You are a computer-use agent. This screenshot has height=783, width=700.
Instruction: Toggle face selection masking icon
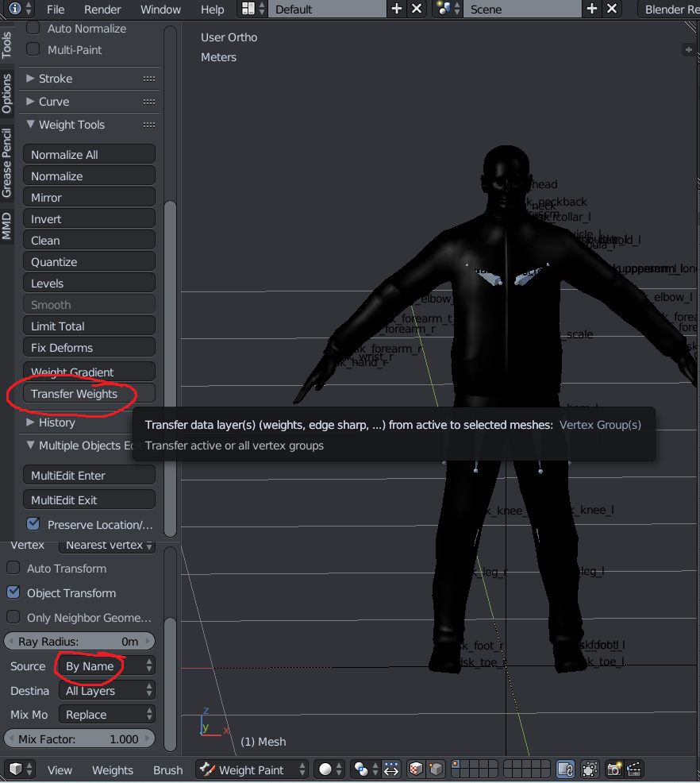[416, 769]
